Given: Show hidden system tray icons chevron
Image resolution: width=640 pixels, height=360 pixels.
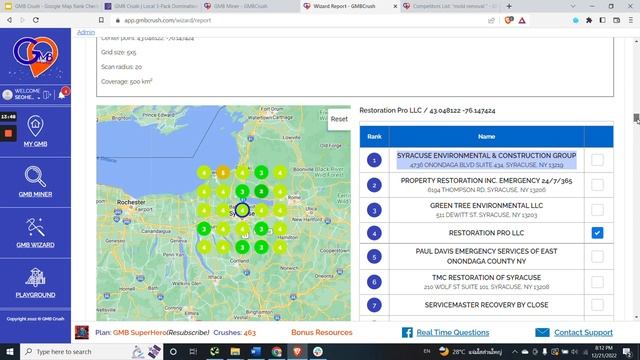Looking at the screenshot, I should click(515, 351).
